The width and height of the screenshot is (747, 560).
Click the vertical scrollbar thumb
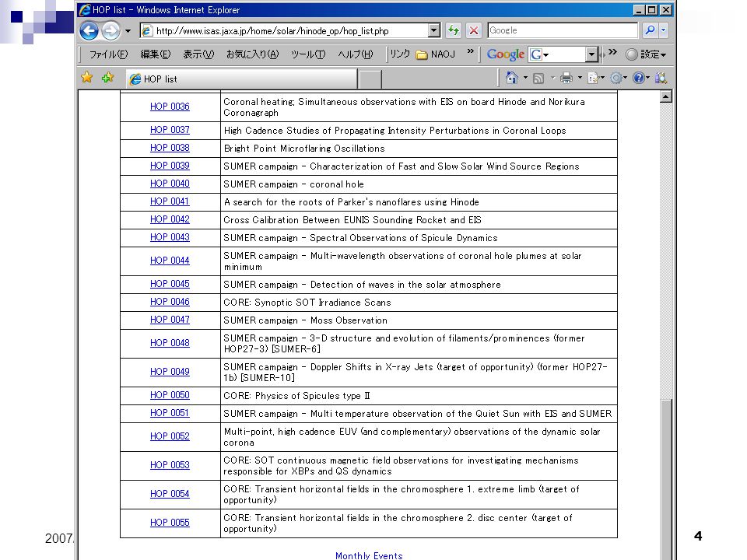(666, 479)
